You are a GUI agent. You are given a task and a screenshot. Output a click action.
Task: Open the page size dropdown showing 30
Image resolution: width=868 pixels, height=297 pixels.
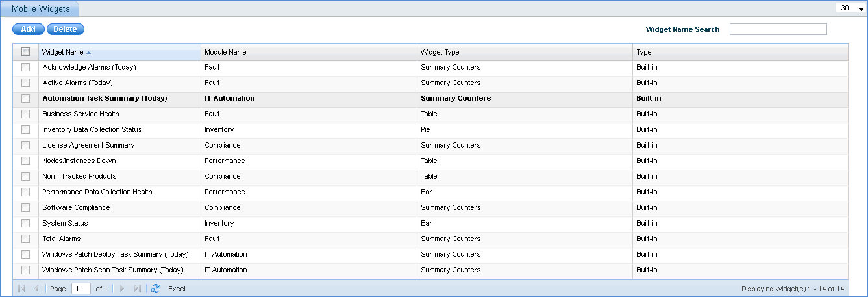(852, 8)
